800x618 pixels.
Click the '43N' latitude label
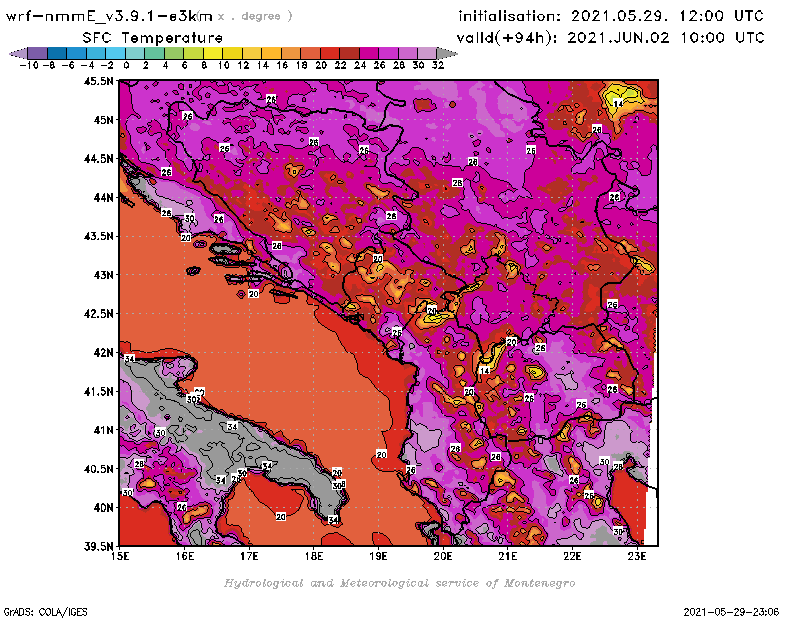click(103, 275)
